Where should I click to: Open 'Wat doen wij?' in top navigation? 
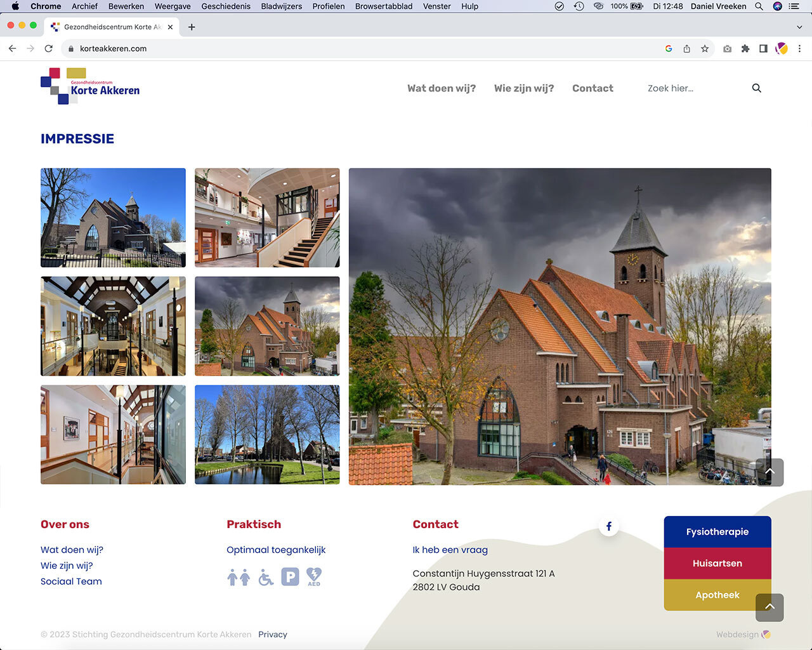(x=442, y=88)
